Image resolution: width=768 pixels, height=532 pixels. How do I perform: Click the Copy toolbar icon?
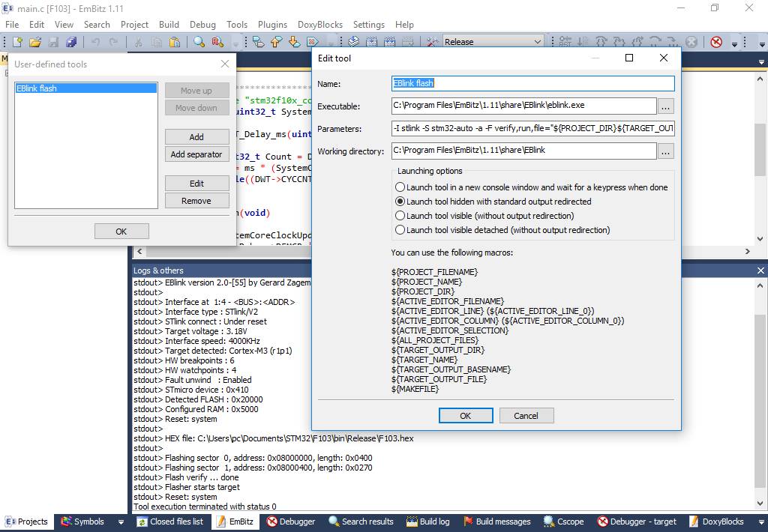pyautogui.click(x=157, y=42)
